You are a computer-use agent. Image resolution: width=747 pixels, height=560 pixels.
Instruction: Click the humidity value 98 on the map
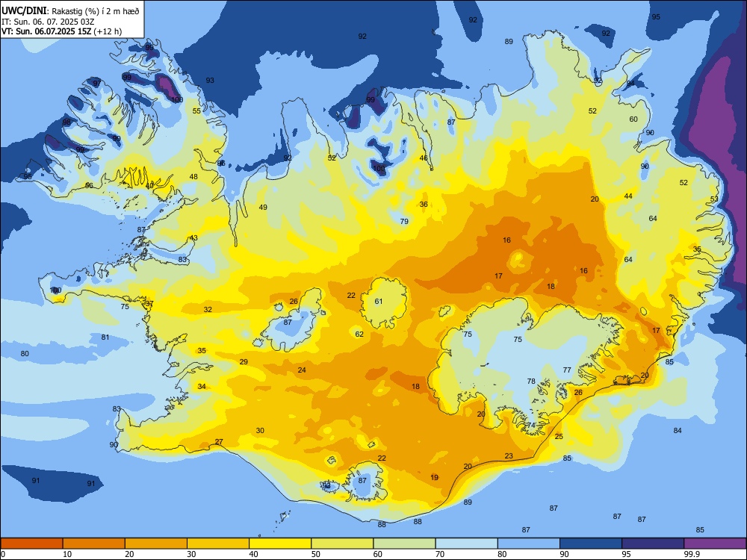click(x=66, y=122)
